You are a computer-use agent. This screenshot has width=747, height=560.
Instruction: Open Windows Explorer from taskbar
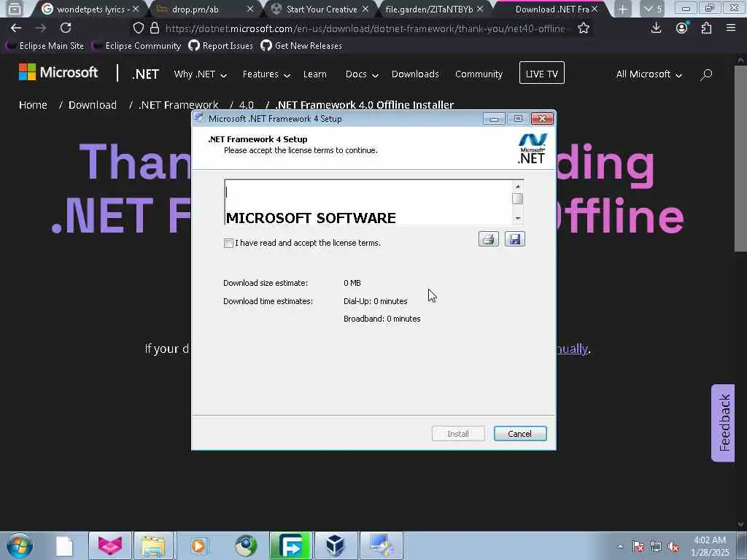click(153, 545)
